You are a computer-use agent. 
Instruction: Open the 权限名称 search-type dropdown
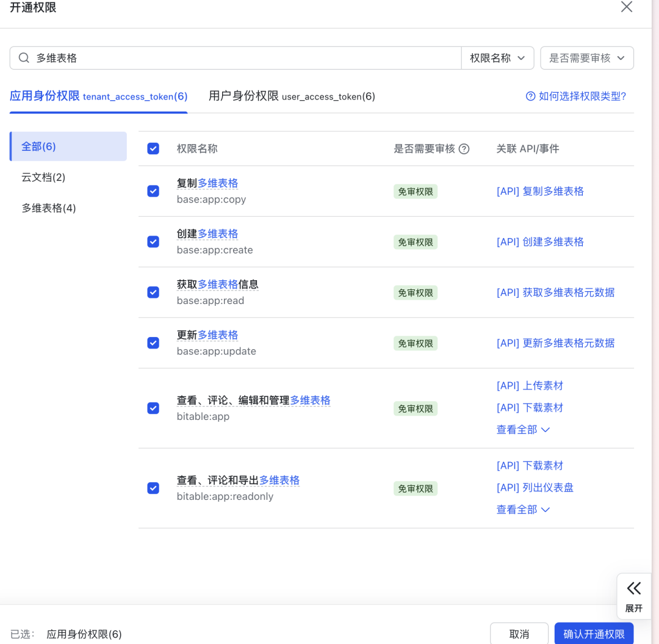497,58
